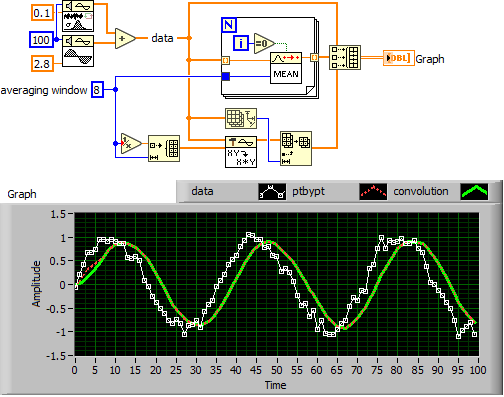Click the 2.8 cycles constant
This screenshot has height=397, width=504.
(x=42, y=63)
